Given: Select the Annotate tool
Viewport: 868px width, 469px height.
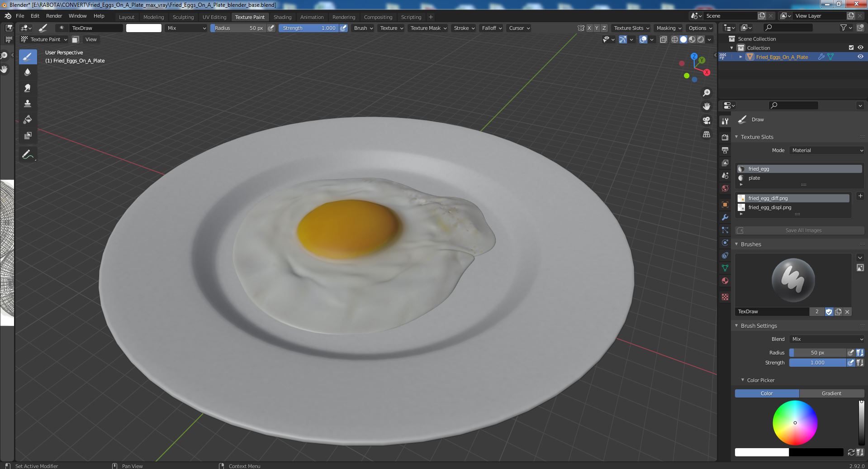Looking at the screenshot, I should 28,155.
